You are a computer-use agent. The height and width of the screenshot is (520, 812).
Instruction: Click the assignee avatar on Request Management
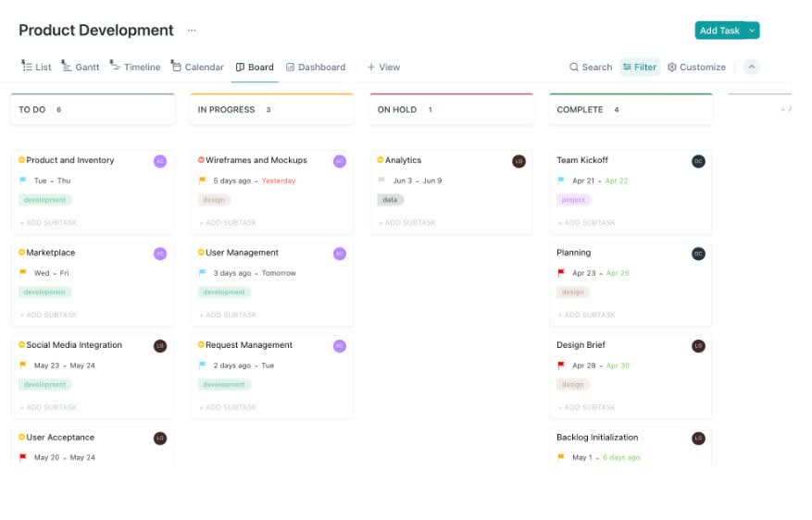click(x=340, y=346)
